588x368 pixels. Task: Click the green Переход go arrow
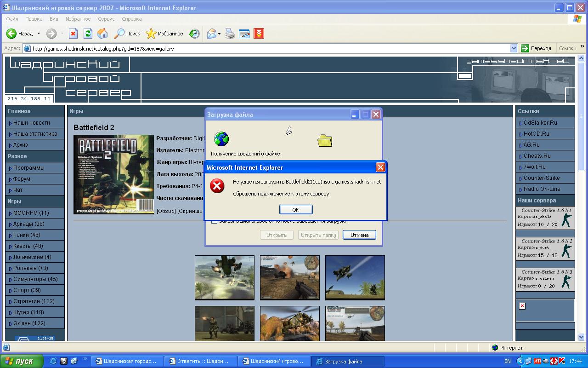click(x=525, y=48)
